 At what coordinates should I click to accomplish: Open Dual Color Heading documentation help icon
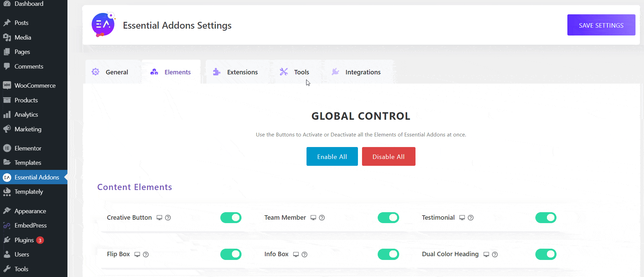point(495,254)
